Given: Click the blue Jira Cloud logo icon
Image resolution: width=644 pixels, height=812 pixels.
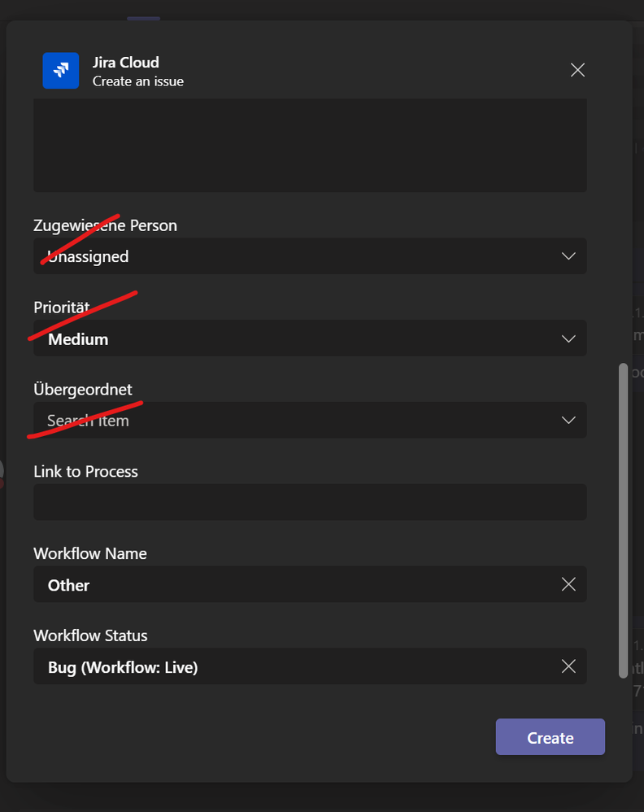Looking at the screenshot, I should click(x=60, y=71).
